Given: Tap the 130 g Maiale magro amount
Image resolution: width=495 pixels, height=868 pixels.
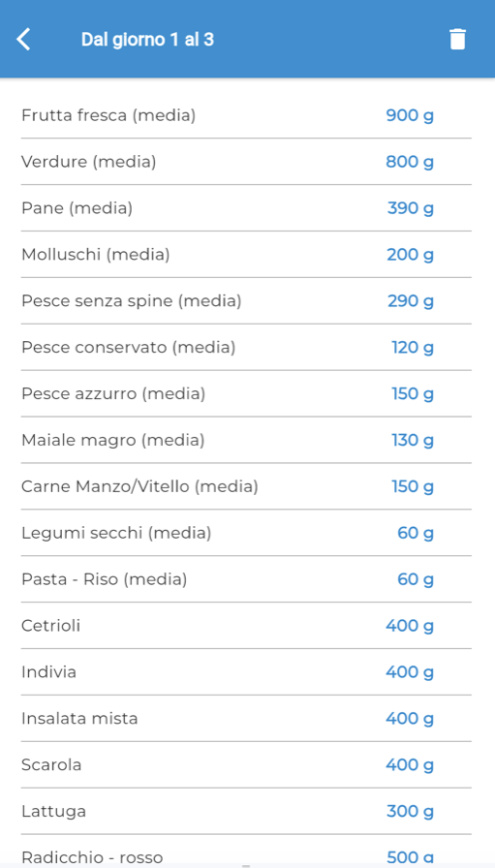Looking at the screenshot, I should (x=413, y=441).
